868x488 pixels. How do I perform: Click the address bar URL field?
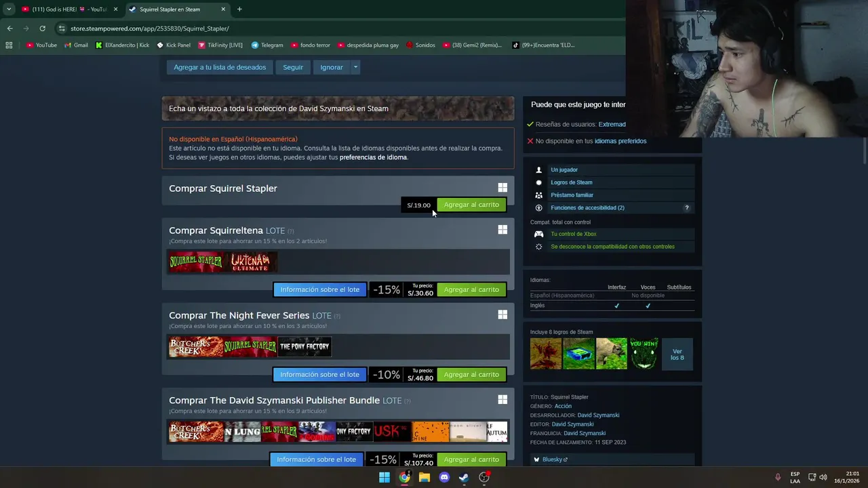click(339, 28)
